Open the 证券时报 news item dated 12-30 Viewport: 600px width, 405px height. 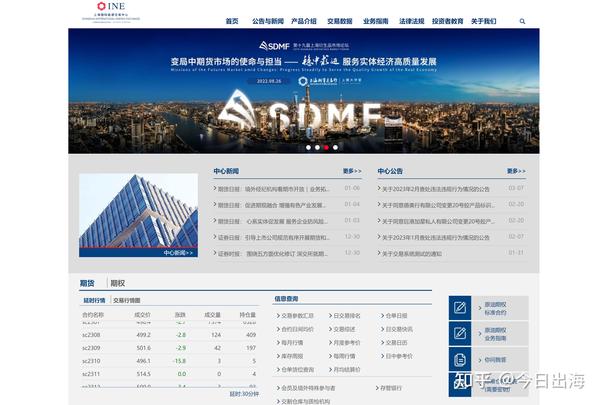(271, 253)
